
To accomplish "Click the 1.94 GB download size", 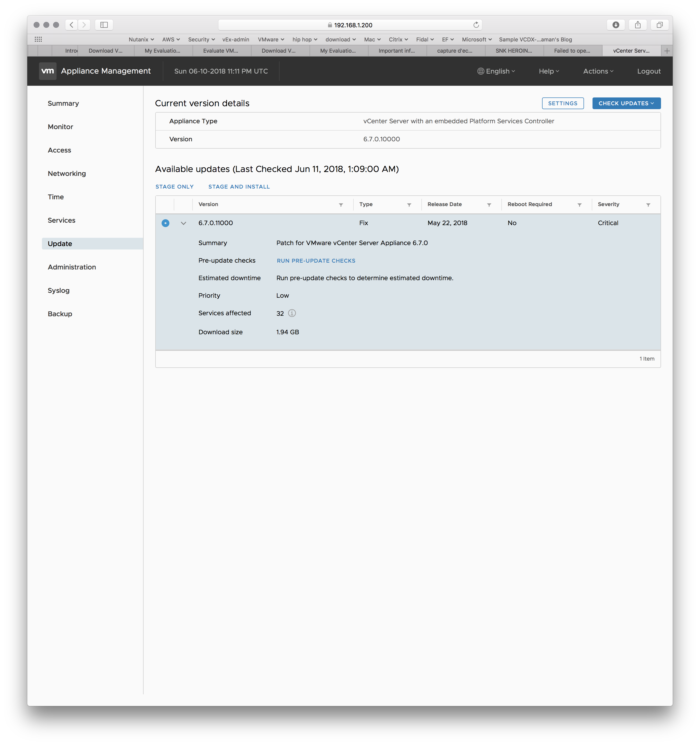I will click(x=287, y=332).
